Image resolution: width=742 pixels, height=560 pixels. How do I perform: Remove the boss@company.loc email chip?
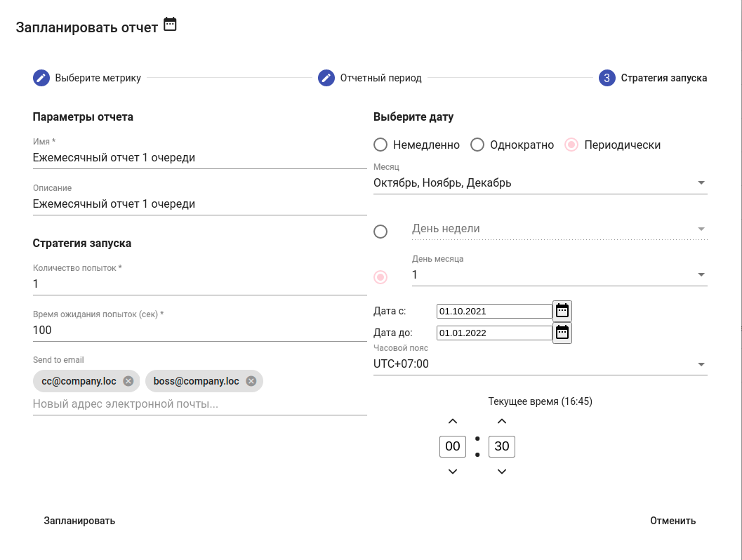(x=251, y=381)
